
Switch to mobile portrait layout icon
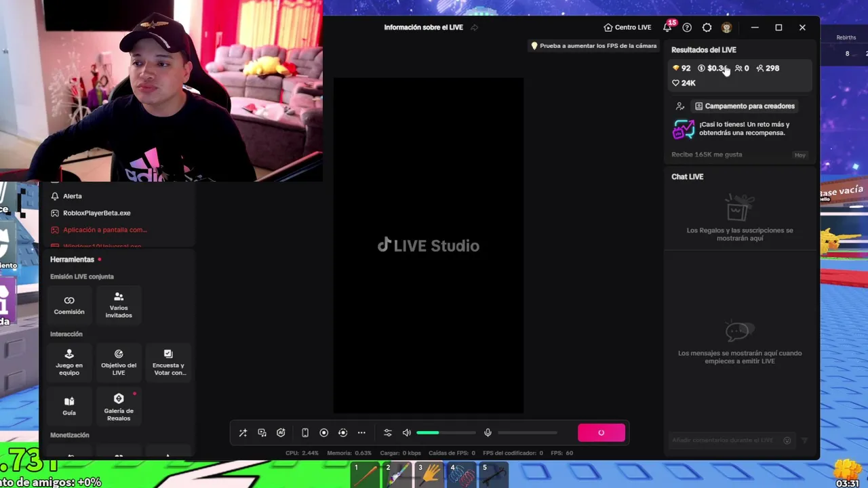tap(305, 432)
